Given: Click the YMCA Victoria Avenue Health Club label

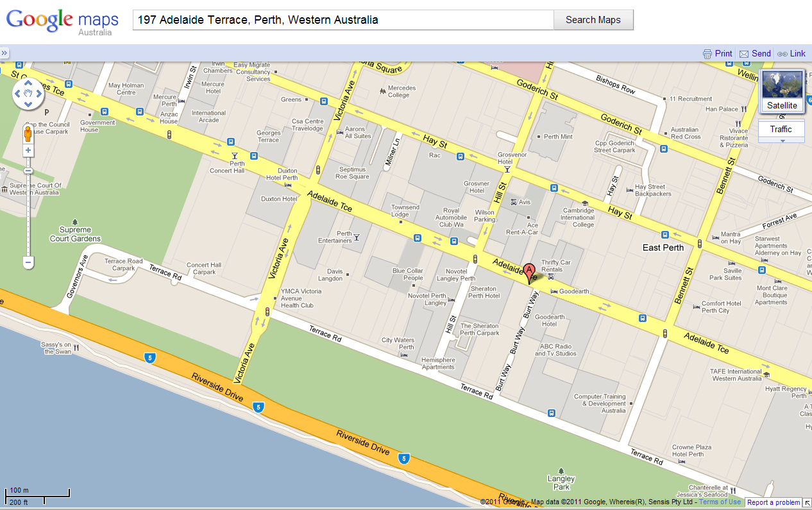Looking at the screenshot, I should 301,298.
